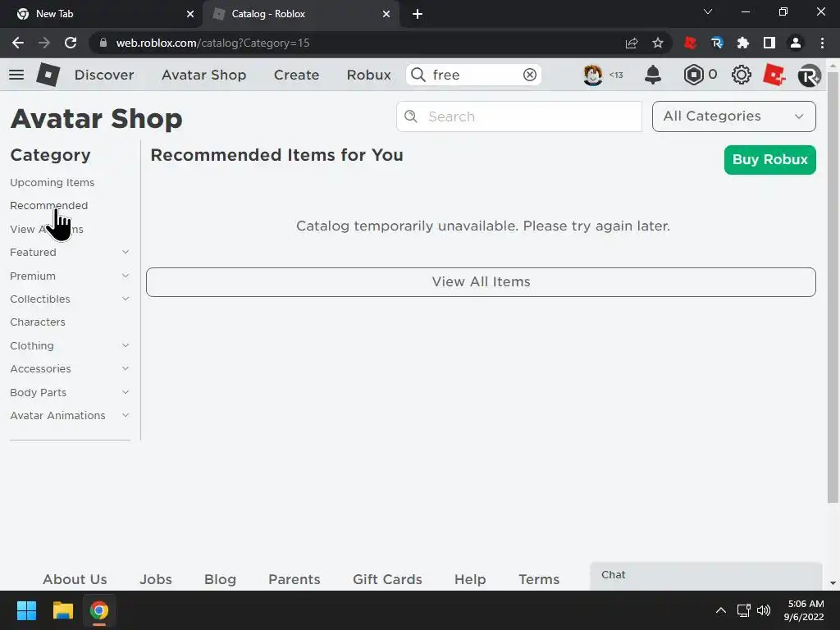This screenshot has width=840, height=630.
Task: Open a new tab with the plus icon
Action: pyautogui.click(x=418, y=14)
